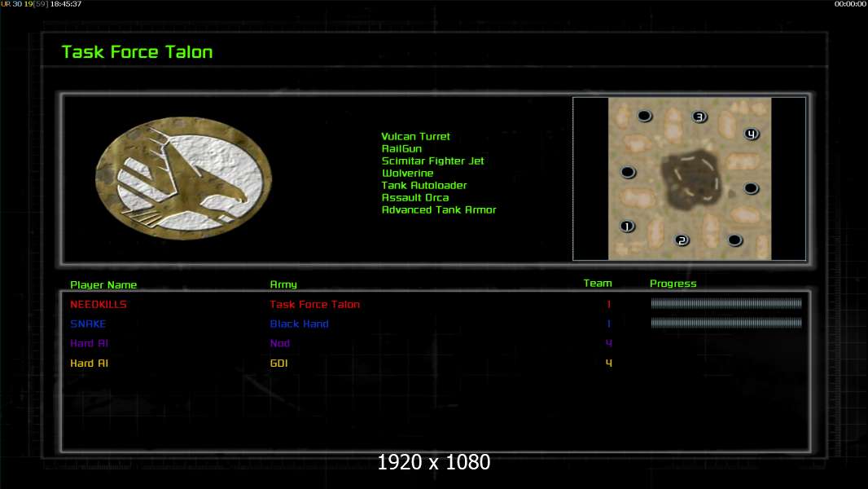Viewport: 868px width, 489px height.
Task: Click the Advanced Tank Armor entry
Action: (x=439, y=209)
